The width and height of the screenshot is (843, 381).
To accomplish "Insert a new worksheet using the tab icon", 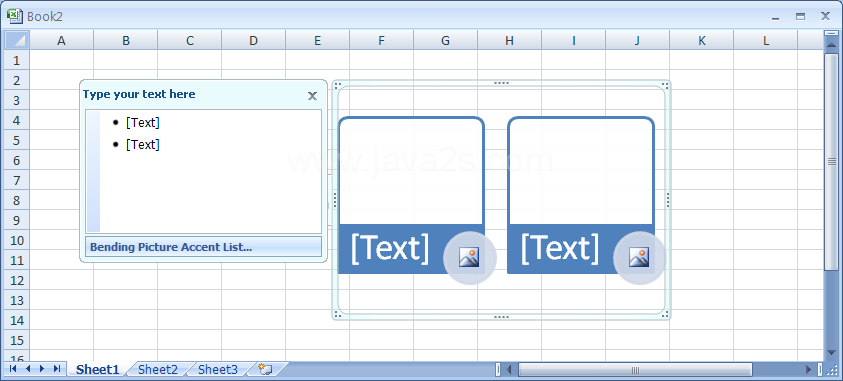I will point(266,369).
